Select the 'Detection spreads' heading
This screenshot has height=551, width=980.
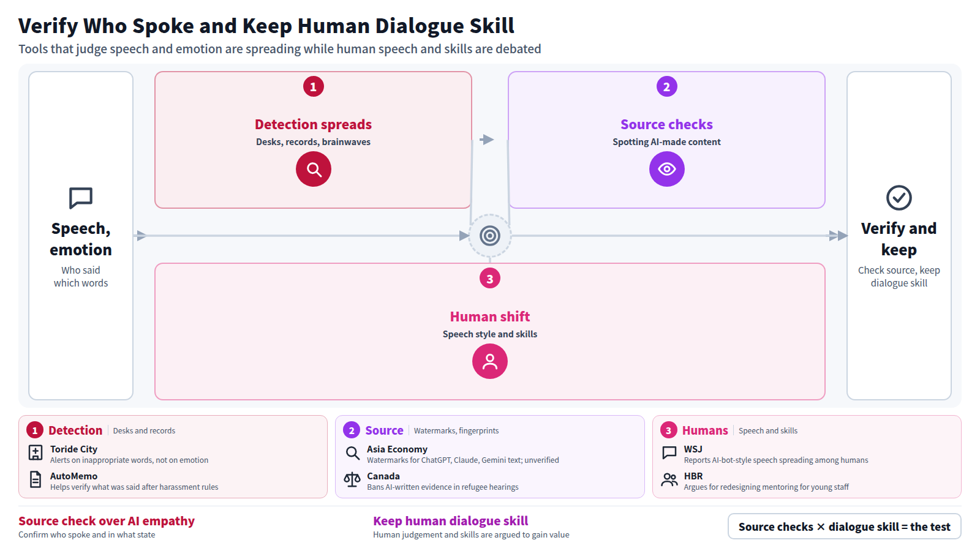tap(314, 124)
